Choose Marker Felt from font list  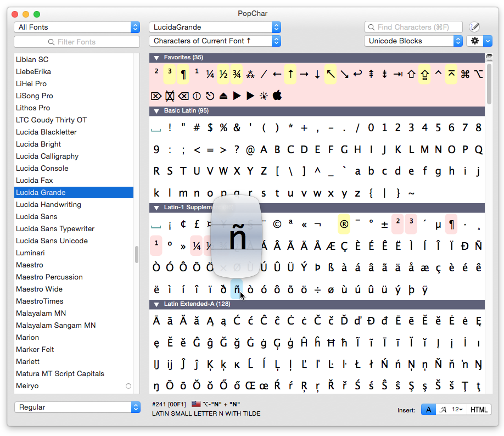coord(36,350)
